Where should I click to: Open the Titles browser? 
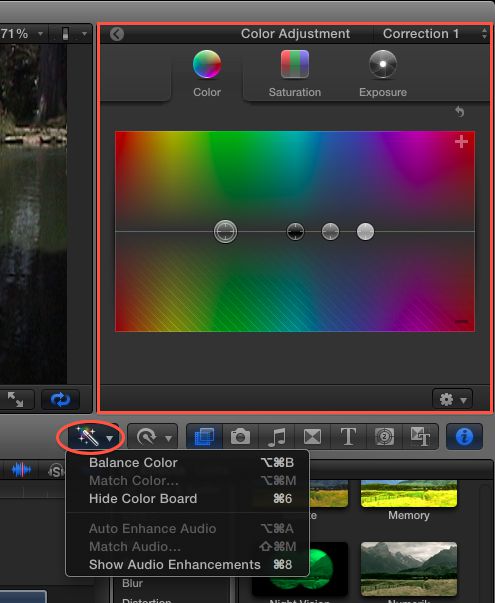[x=348, y=436]
